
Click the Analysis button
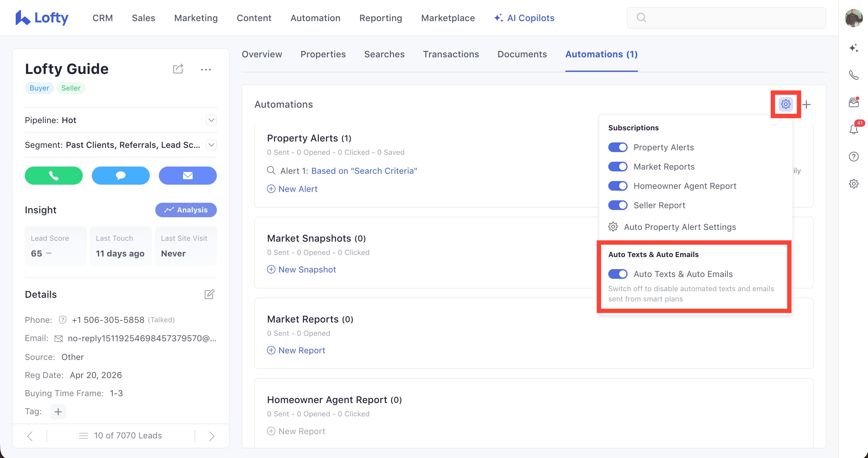[186, 210]
